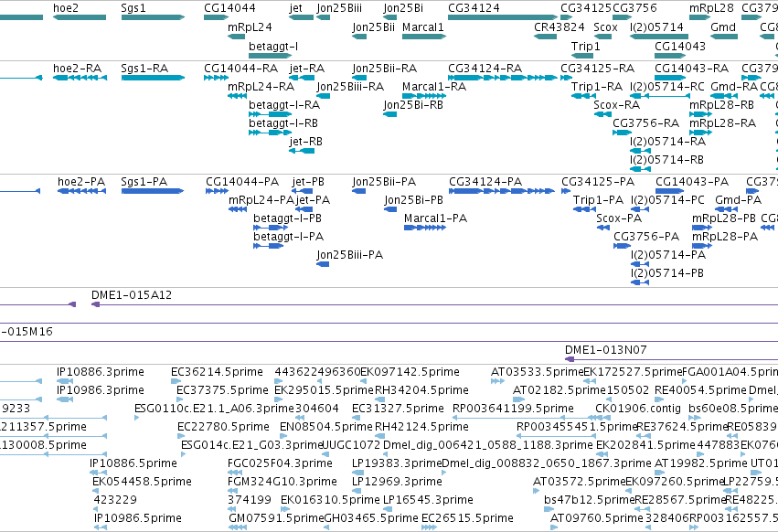This screenshot has height=532, width=778.
Task: Select the EC36214.5prime EST label
Action: pos(217,372)
